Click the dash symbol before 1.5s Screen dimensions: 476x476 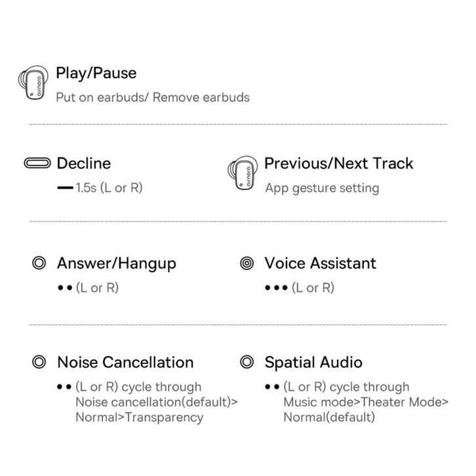click(66, 188)
